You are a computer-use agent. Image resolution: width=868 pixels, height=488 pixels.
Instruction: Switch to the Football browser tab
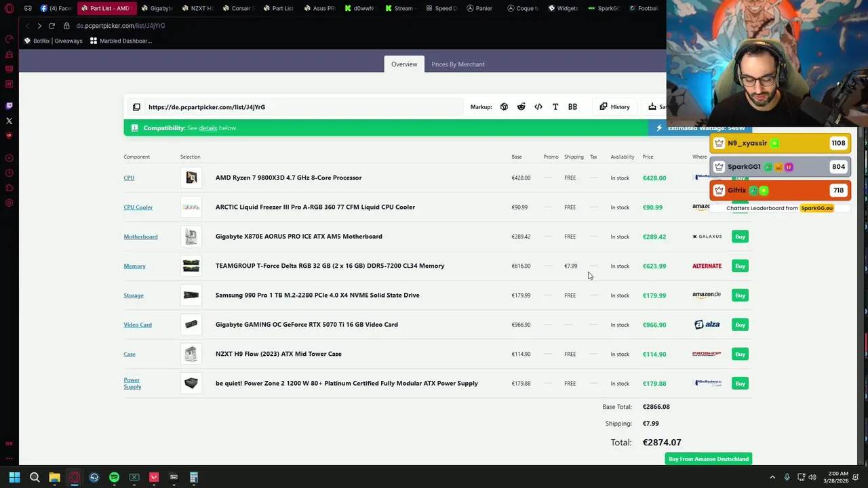click(x=644, y=8)
